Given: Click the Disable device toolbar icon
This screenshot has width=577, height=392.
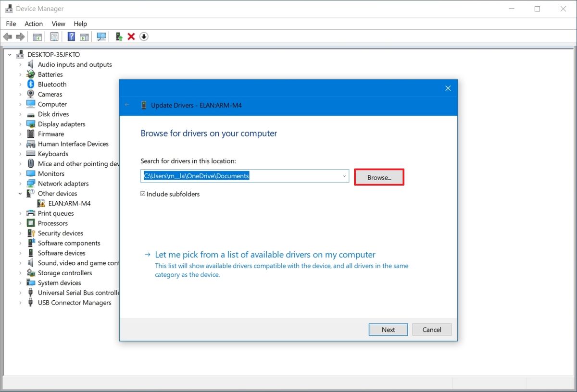Looking at the screenshot, I should tap(144, 37).
